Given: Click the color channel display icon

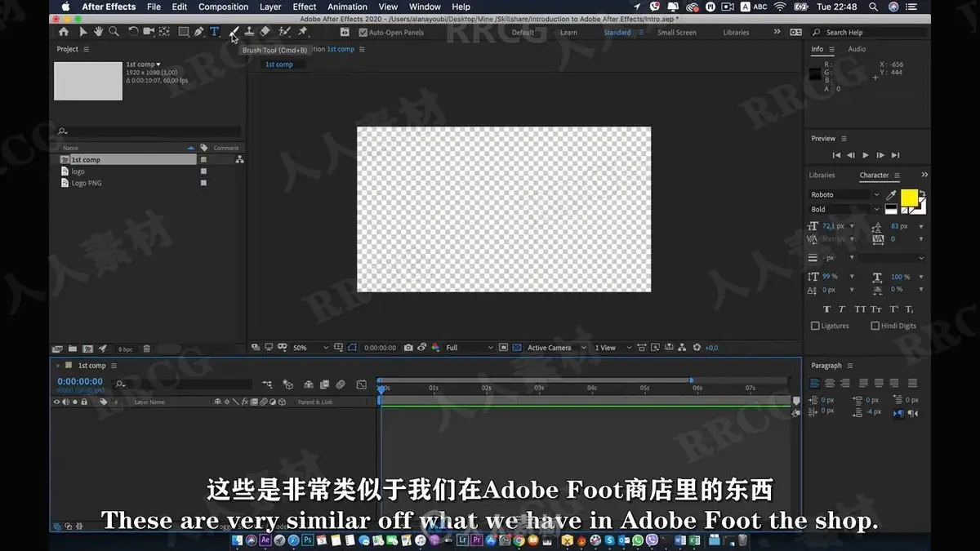Looking at the screenshot, I should [x=435, y=348].
